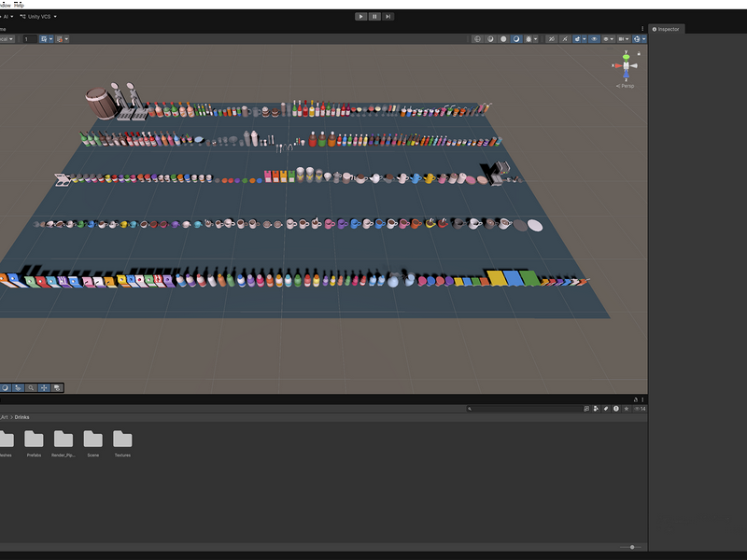Screen dimensions: 747x560
Task: Click search by log type icon
Action: point(616,409)
